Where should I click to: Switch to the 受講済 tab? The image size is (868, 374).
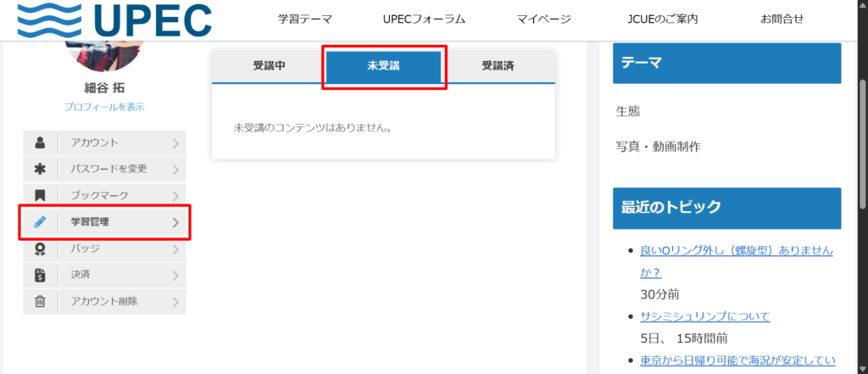498,66
